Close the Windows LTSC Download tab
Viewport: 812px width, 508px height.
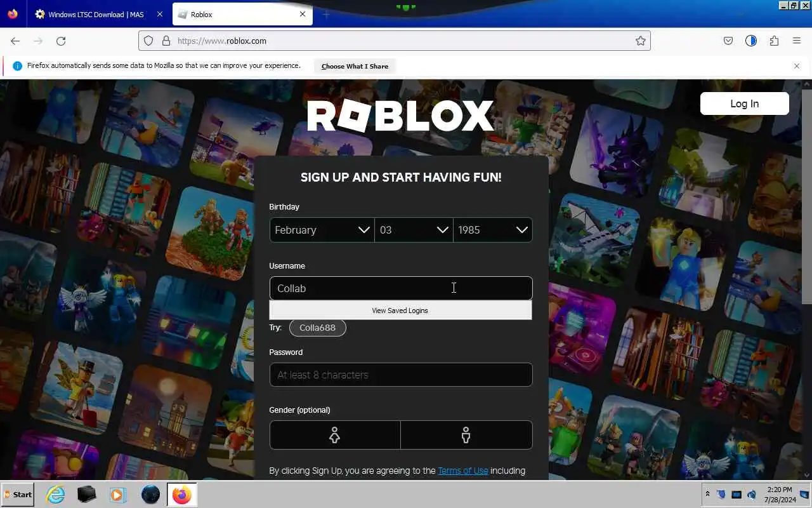point(159,14)
